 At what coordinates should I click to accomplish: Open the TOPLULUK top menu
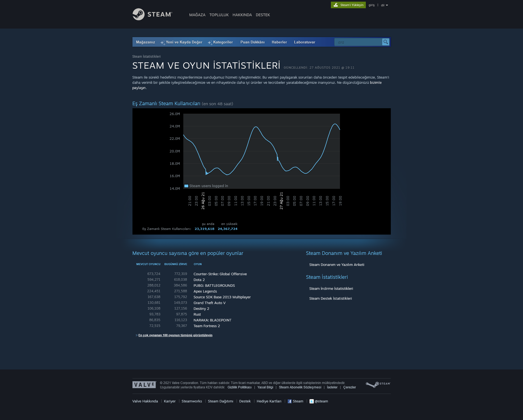click(x=219, y=15)
